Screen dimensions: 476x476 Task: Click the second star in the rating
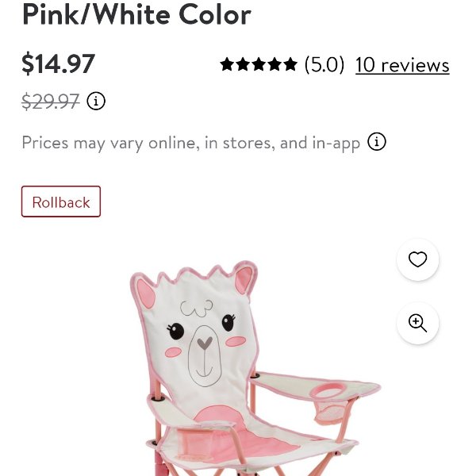(x=244, y=64)
